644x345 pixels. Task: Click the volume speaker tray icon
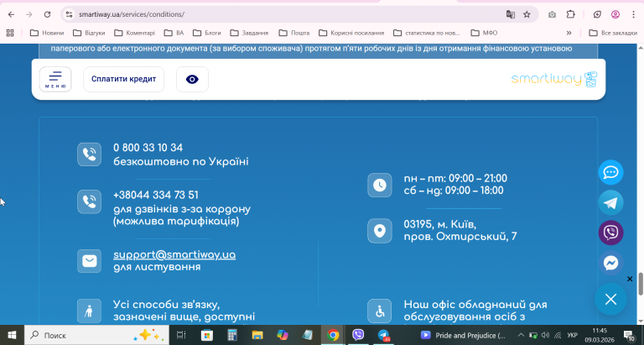[545, 335]
